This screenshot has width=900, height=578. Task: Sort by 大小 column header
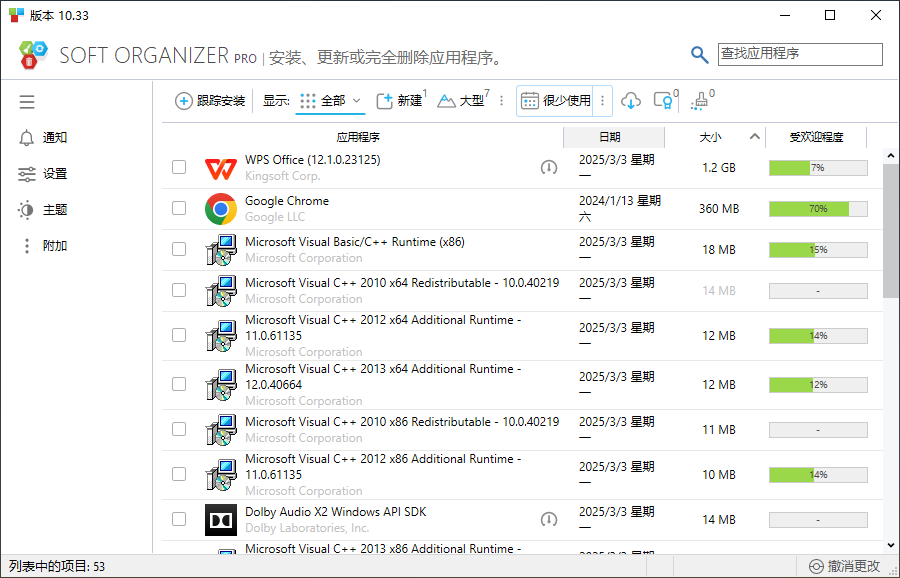click(x=710, y=137)
